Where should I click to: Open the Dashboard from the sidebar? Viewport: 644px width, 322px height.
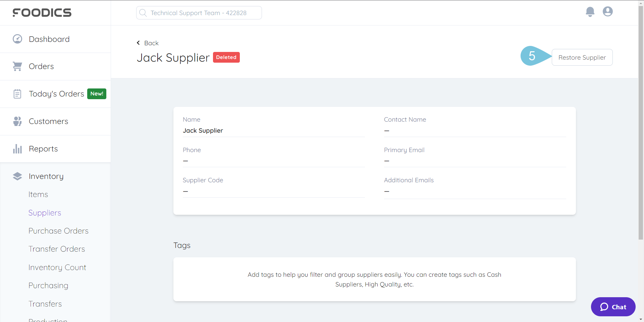coord(17,39)
